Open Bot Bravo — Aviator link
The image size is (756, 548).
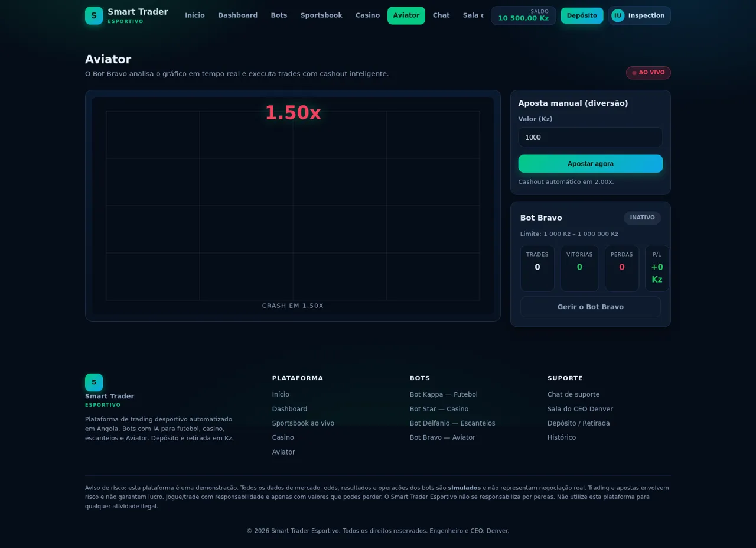click(442, 437)
